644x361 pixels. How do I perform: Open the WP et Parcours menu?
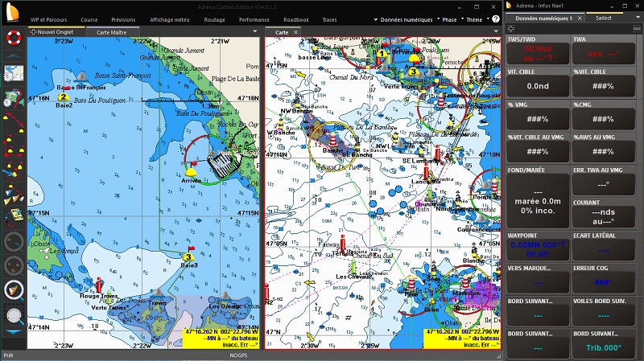tap(48, 19)
